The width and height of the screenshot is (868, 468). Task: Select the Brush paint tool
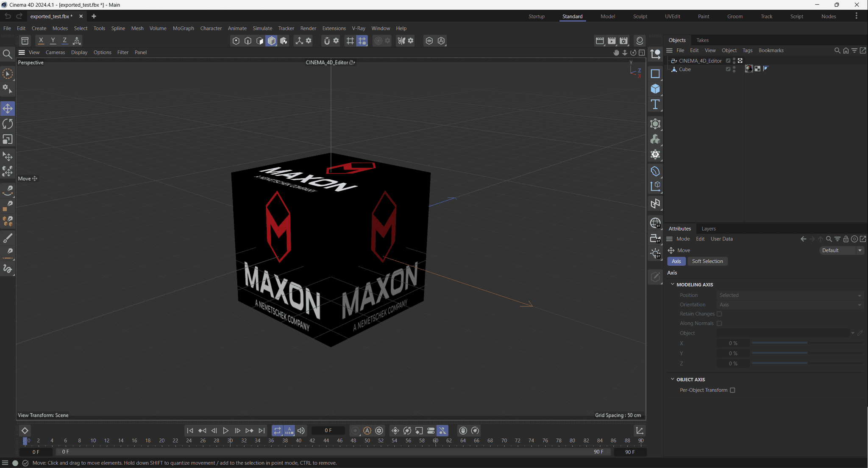point(8,238)
